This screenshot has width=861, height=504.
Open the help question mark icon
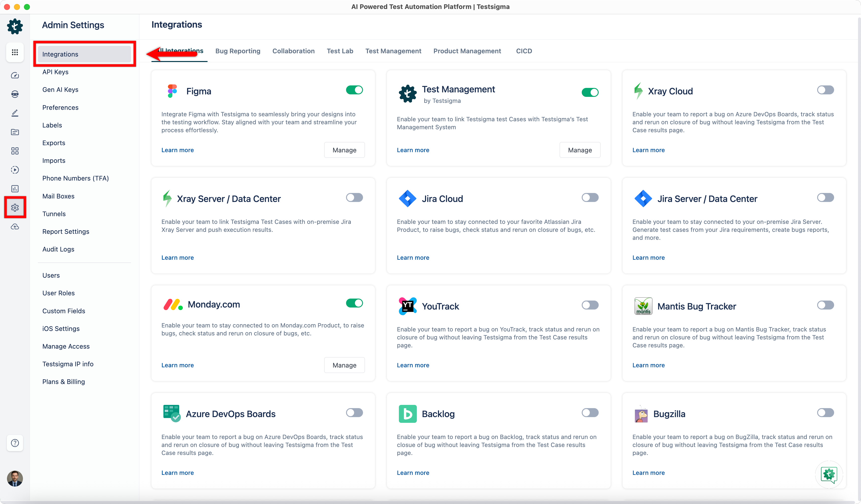pos(15,443)
